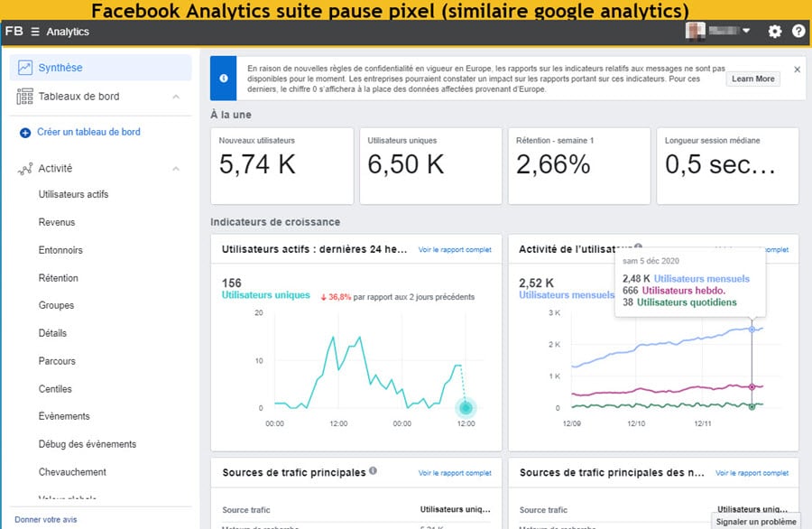This screenshot has height=529, width=812.
Task: Click the daily users point on the green line
Action: pos(752,407)
